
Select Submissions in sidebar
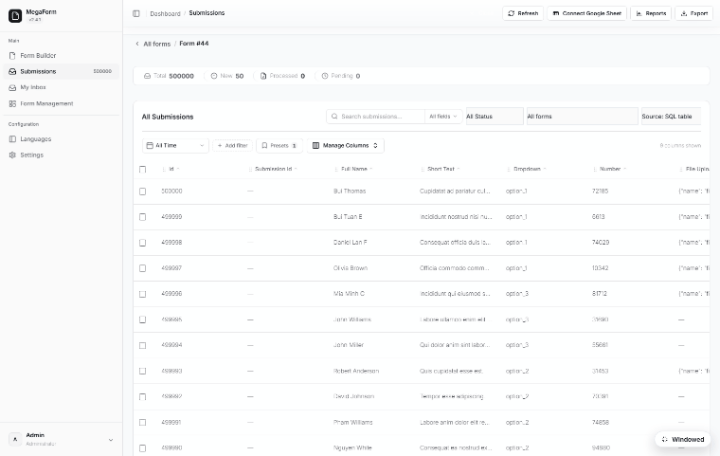point(61,71)
